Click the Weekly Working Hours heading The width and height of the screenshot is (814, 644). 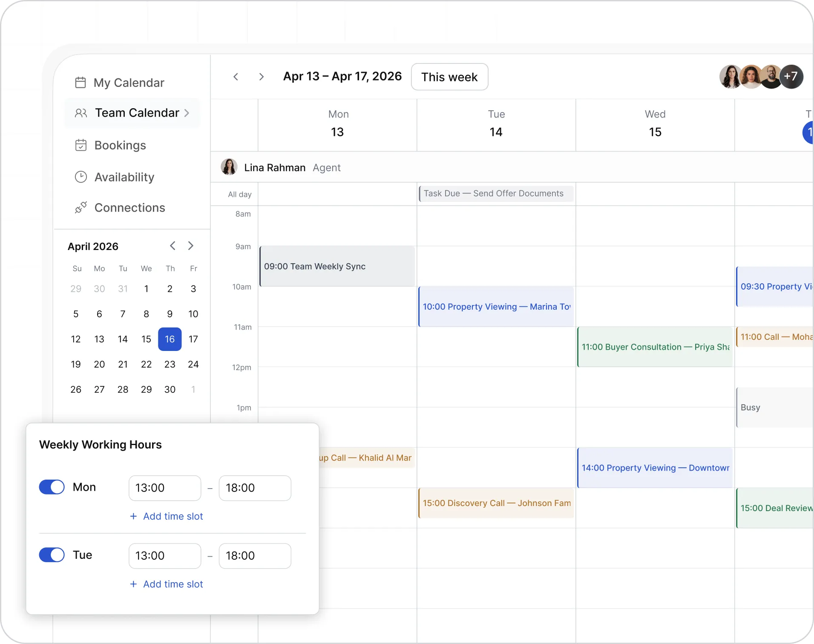pyautogui.click(x=101, y=445)
